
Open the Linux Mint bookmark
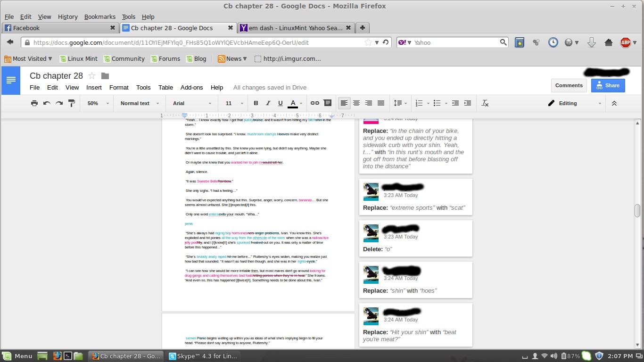[x=78, y=59]
